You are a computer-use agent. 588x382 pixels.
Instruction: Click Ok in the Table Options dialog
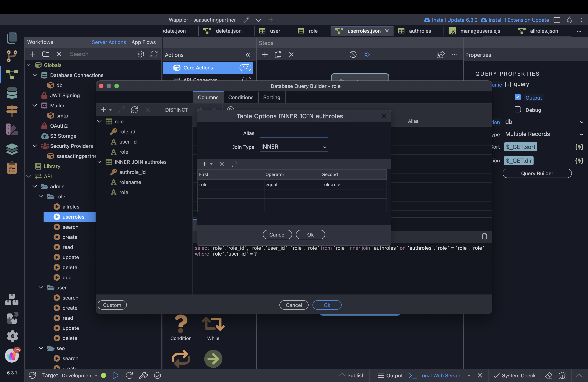click(310, 235)
